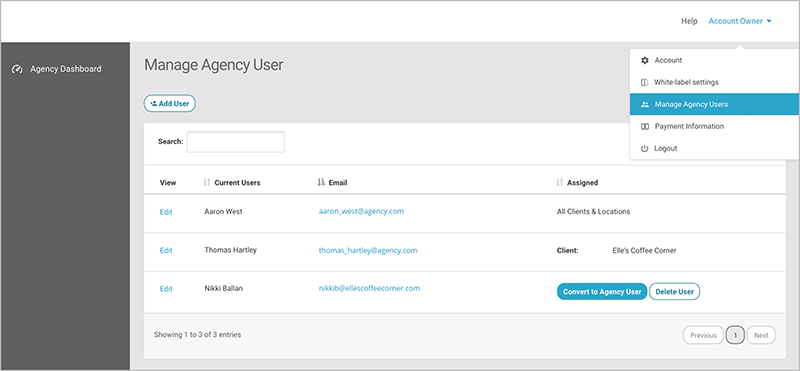Click into the Search input field
Image resolution: width=800 pixels, height=371 pixels.
[x=236, y=142]
